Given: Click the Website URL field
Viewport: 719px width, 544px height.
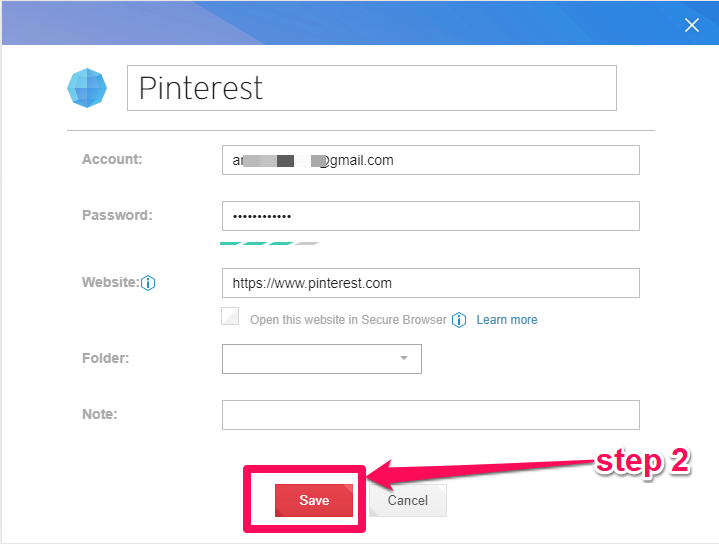Looking at the screenshot, I should [431, 283].
